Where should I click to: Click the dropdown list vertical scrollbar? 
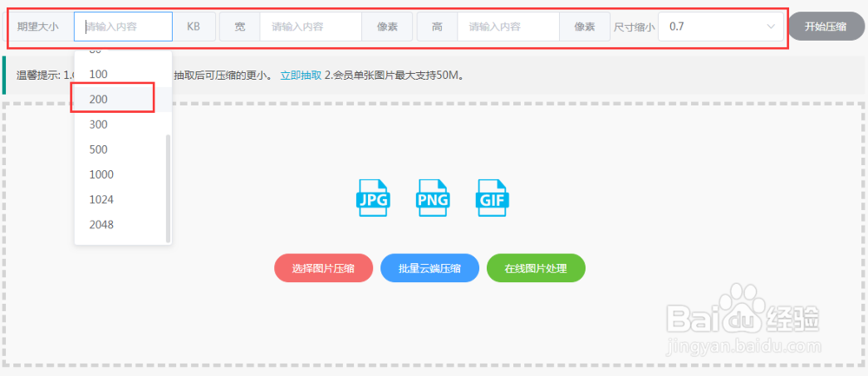(x=168, y=188)
